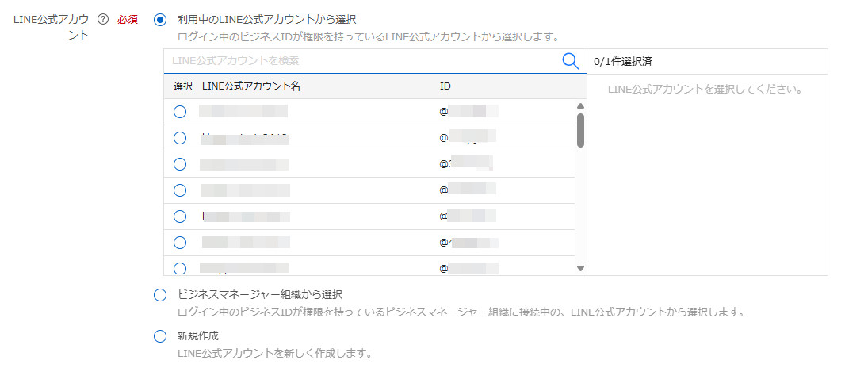Image resolution: width=868 pixels, height=368 pixels.
Task: Select 利用中のLINE公式アカウントから選択 radio option
Action: tap(160, 20)
